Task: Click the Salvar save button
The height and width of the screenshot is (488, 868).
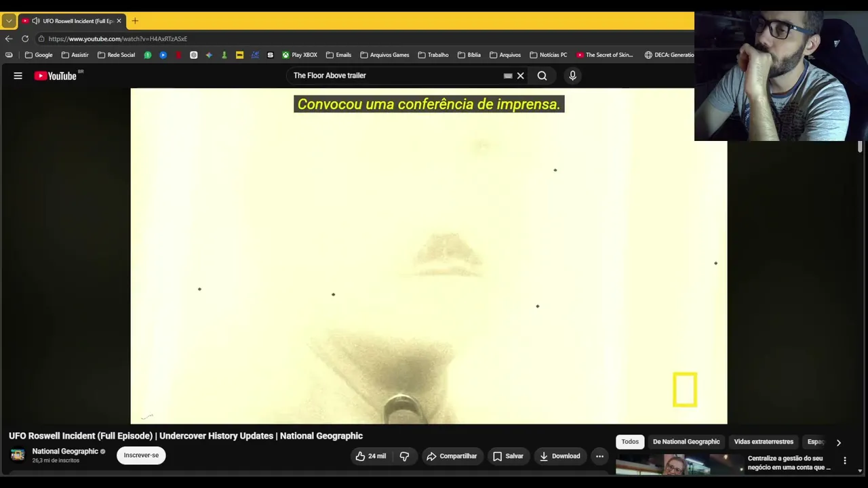Action: tap(508, 456)
